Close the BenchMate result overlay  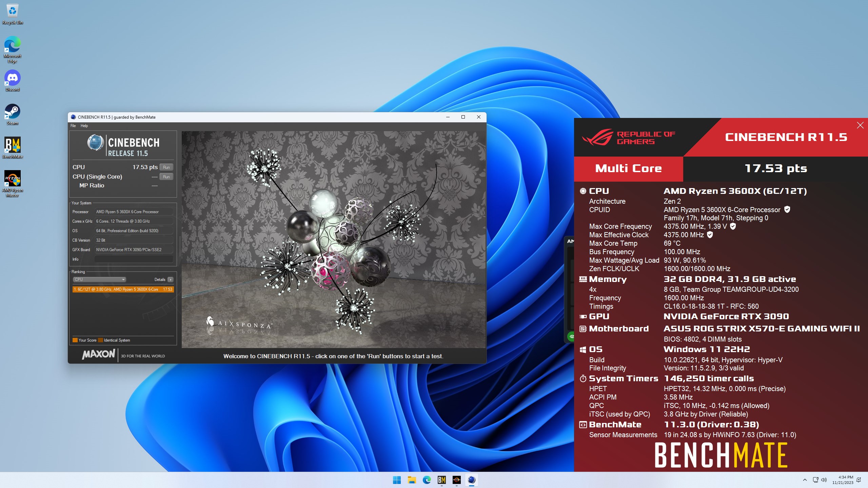[x=860, y=125]
